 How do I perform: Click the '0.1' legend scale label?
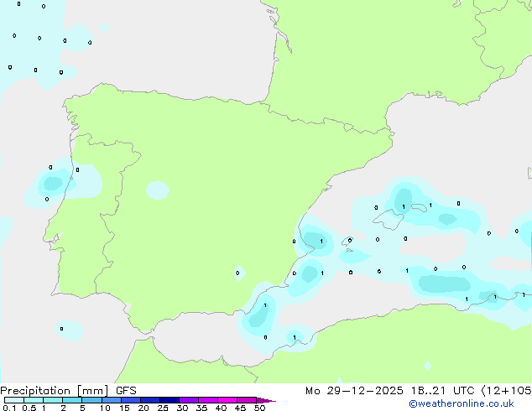[9, 408]
